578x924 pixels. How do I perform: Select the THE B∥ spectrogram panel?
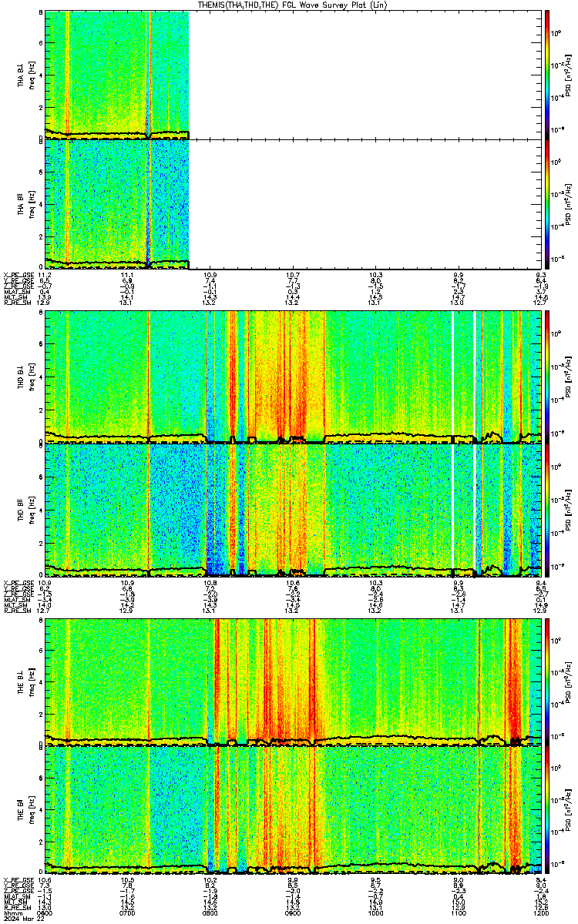point(294,811)
